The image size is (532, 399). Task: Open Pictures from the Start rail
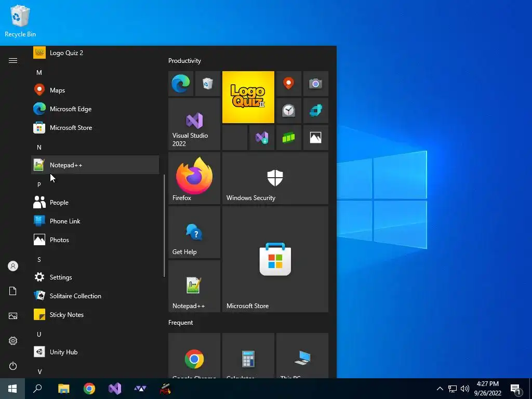13,316
